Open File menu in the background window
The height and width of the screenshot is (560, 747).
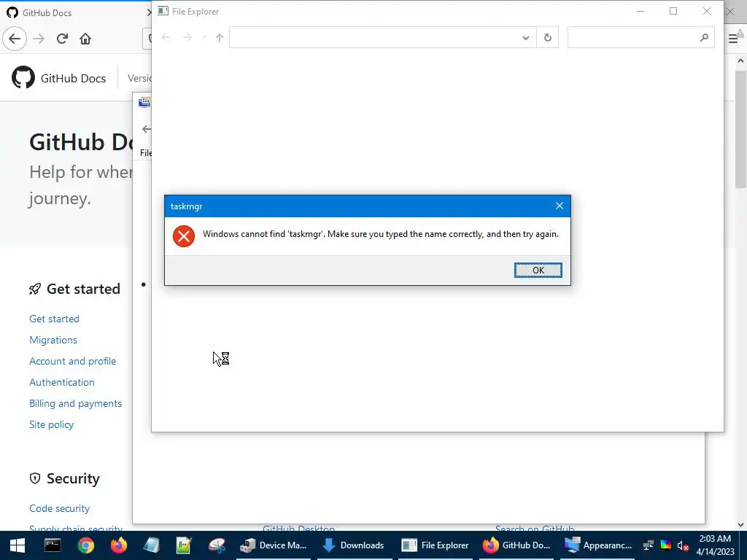coord(145,153)
